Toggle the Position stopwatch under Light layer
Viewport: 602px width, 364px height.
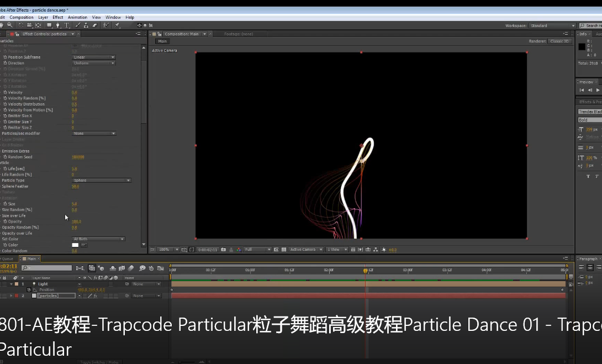(29, 290)
